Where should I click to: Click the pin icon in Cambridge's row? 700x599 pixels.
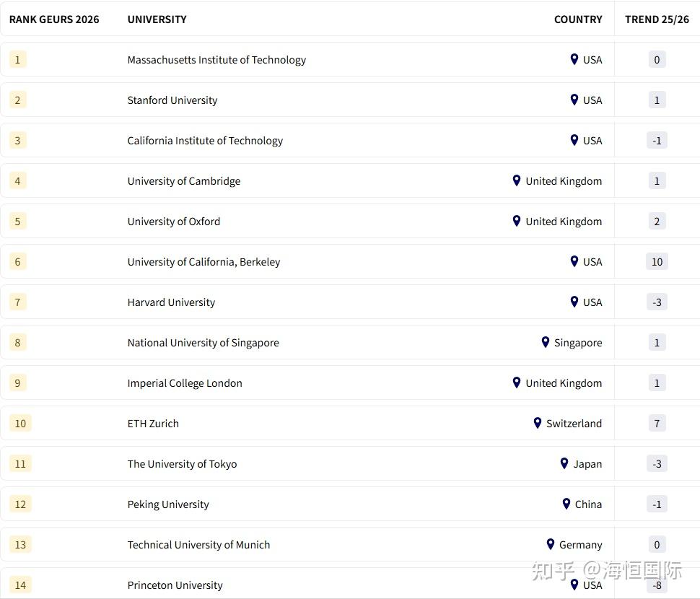pos(517,180)
